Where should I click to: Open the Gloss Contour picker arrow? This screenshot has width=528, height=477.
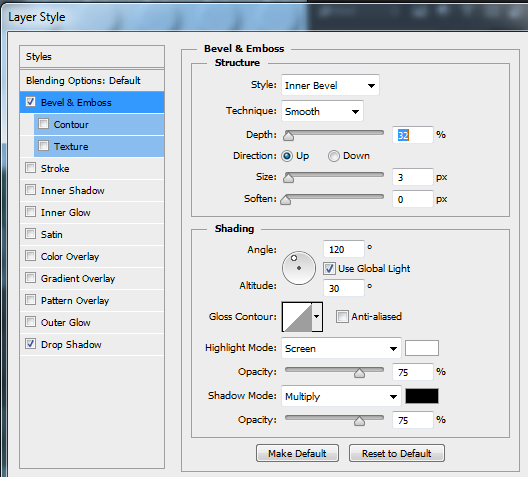317,317
